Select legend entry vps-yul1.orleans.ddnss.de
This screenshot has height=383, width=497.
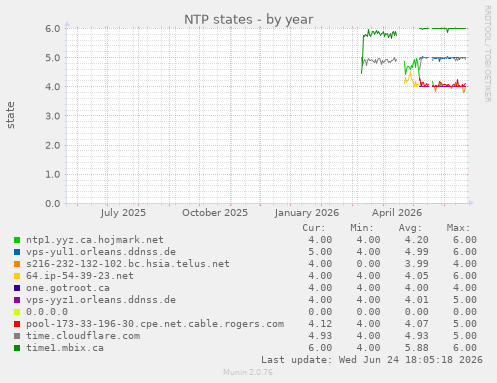coord(101,252)
